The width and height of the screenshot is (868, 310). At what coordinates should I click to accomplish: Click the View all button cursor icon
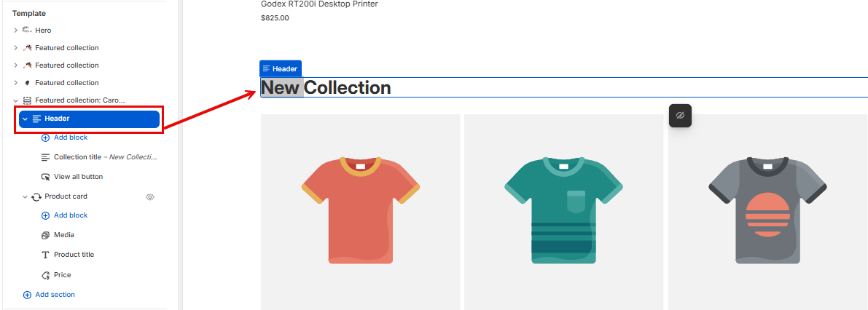coord(46,177)
